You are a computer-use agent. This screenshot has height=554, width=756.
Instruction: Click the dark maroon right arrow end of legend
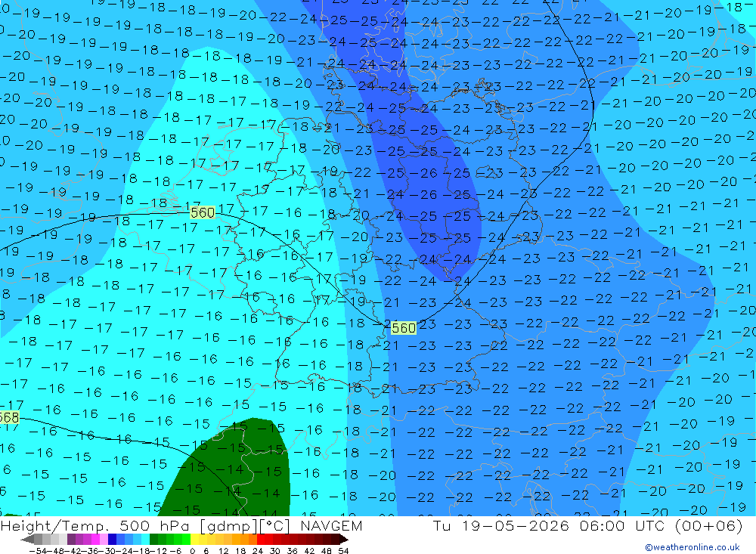click(x=344, y=540)
